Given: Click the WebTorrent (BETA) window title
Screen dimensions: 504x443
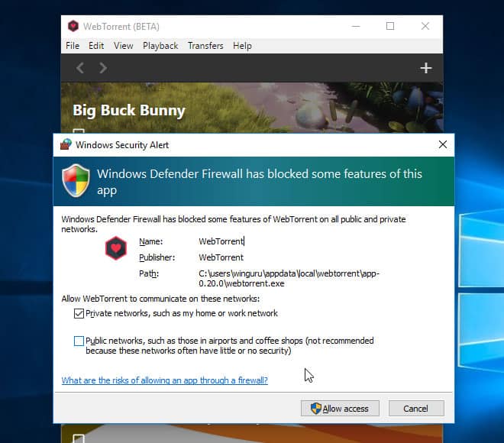Looking at the screenshot, I should [121, 27].
